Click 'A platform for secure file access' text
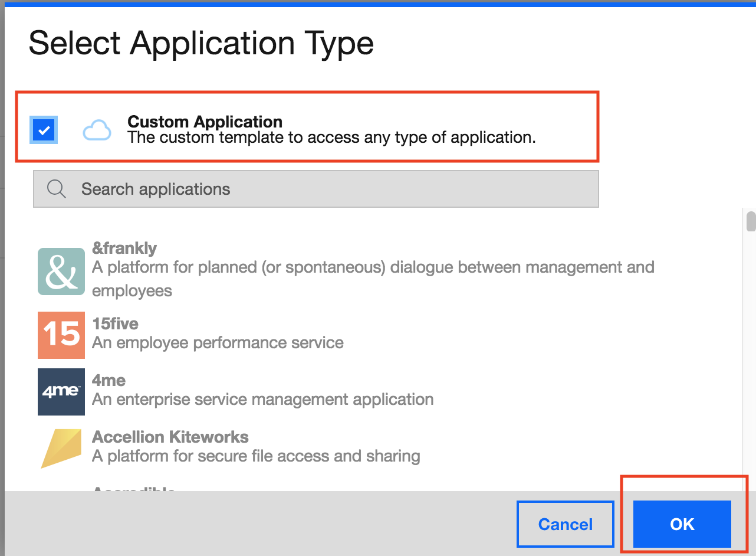The width and height of the screenshot is (756, 556). pyautogui.click(x=256, y=456)
